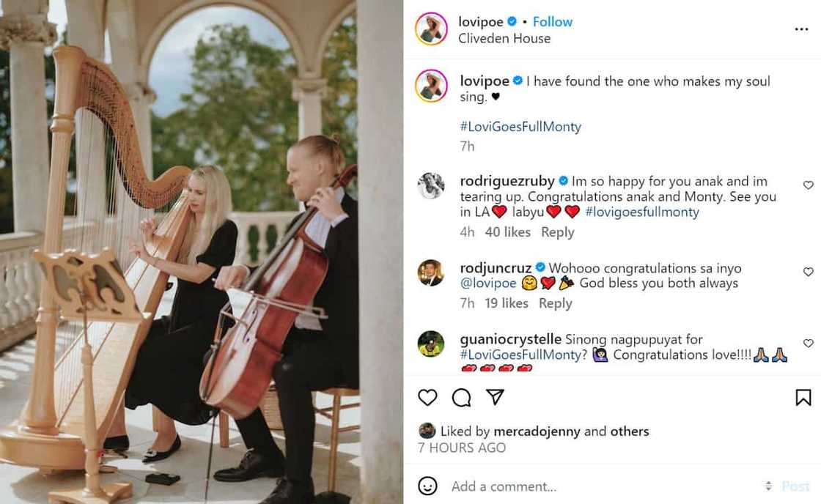Open the emoji picker in comment box
The image size is (821, 504).
427,486
